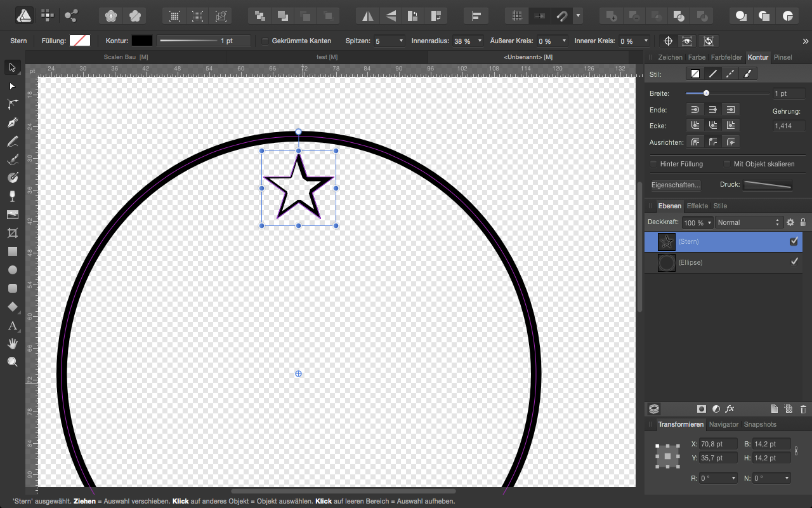The height and width of the screenshot is (508, 812).
Task: Switch to Scalen Bau document tab
Action: click(x=126, y=57)
